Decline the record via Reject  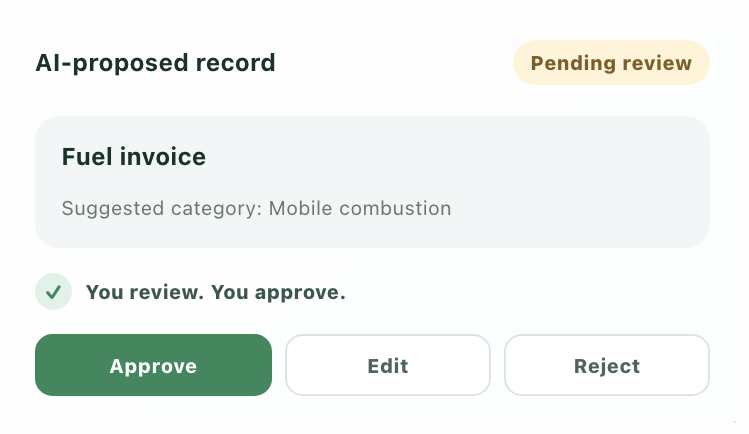607,365
